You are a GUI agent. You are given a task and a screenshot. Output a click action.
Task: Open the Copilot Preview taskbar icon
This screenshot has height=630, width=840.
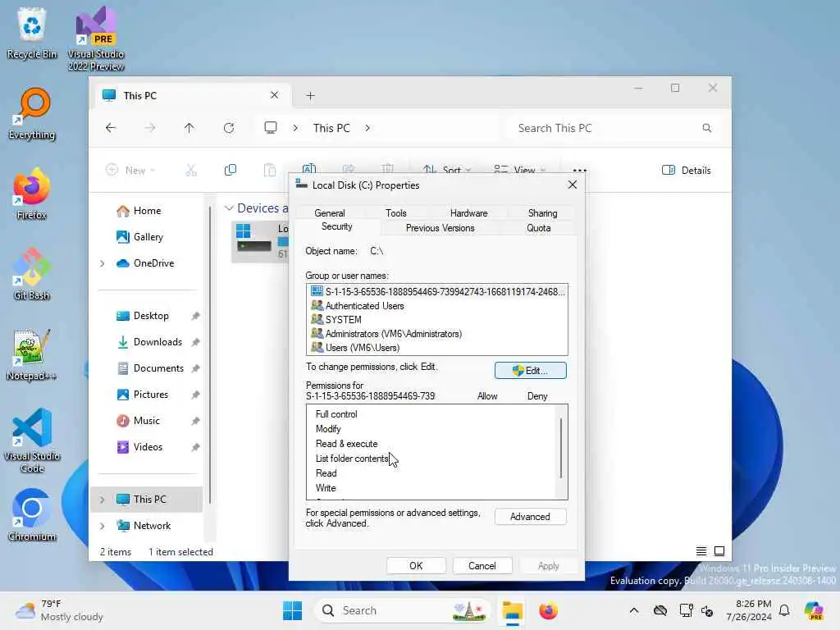click(x=815, y=610)
